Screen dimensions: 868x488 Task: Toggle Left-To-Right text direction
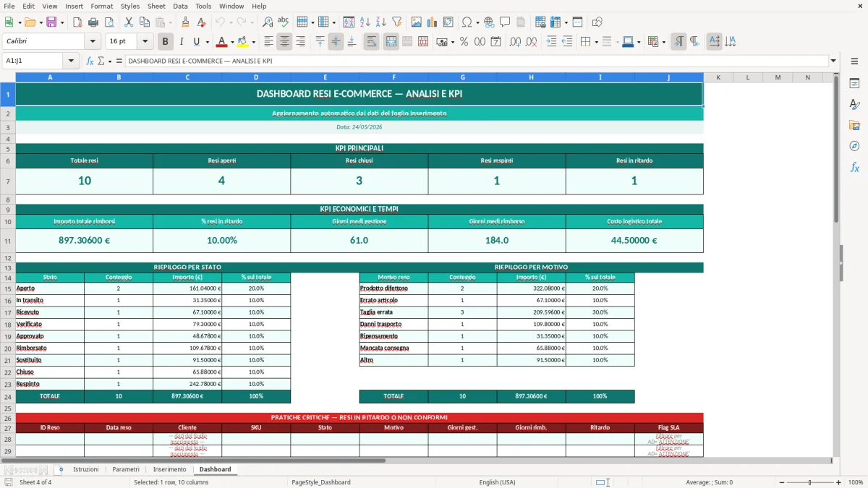coord(678,42)
